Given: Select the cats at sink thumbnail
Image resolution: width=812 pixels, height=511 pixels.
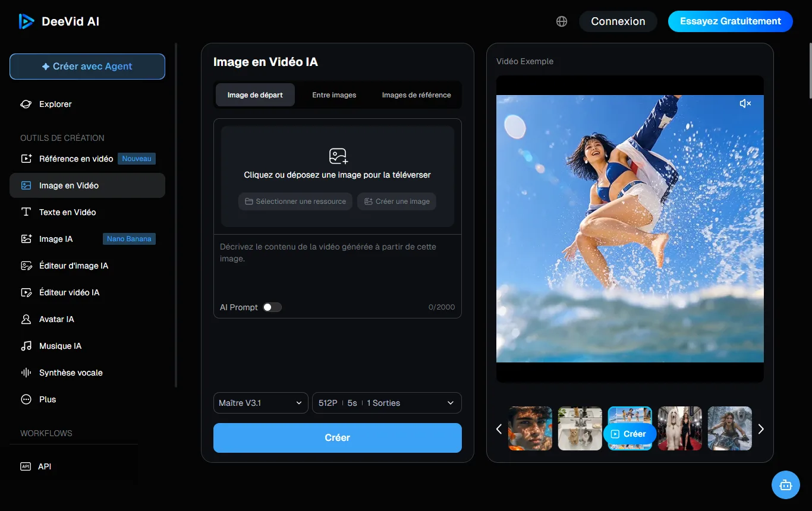Looking at the screenshot, I should click(580, 428).
